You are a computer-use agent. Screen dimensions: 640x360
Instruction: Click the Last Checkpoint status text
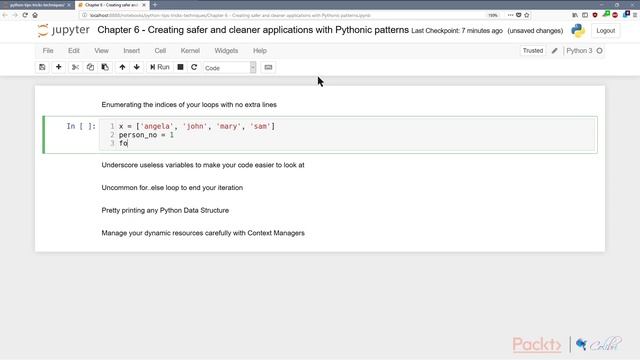click(x=457, y=31)
